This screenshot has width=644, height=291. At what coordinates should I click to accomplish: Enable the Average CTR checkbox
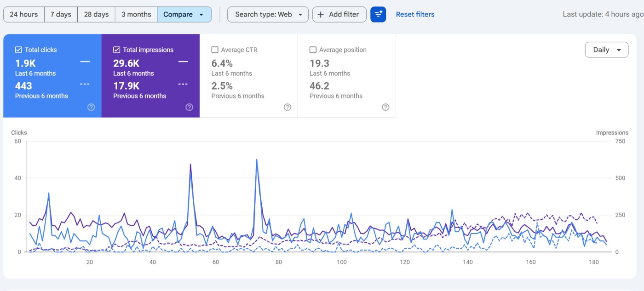click(215, 50)
